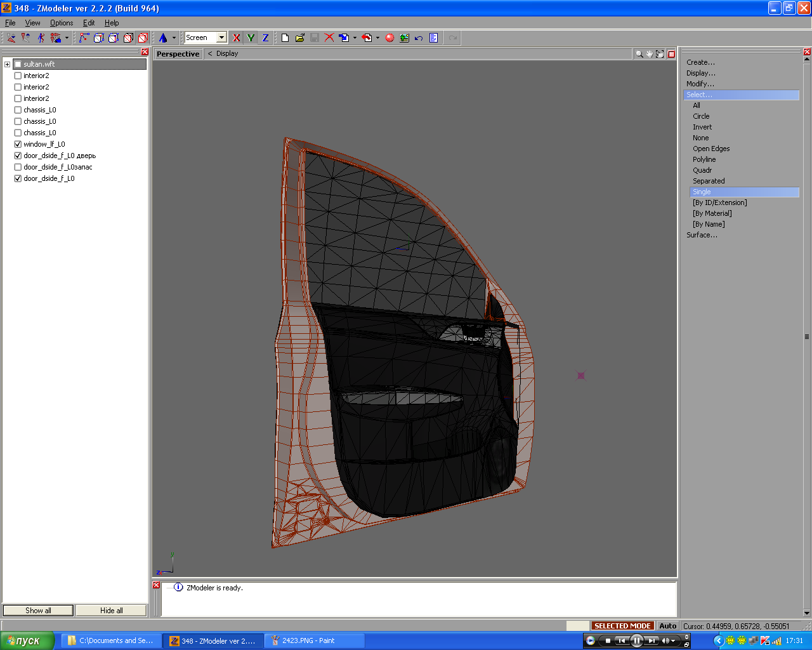This screenshot has width=812, height=650.
Task: Select the viewport pan hand tool
Action: coord(650,54)
